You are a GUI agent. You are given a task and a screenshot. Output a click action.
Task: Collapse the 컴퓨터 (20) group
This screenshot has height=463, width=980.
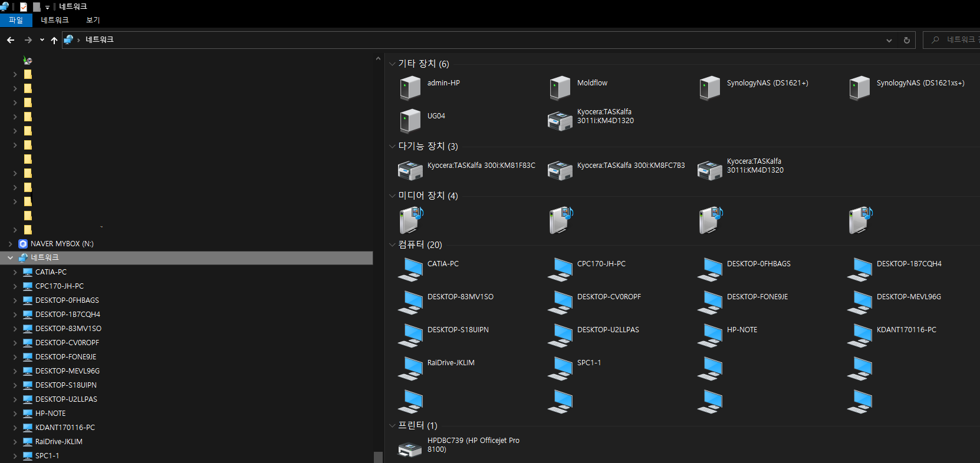click(392, 244)
